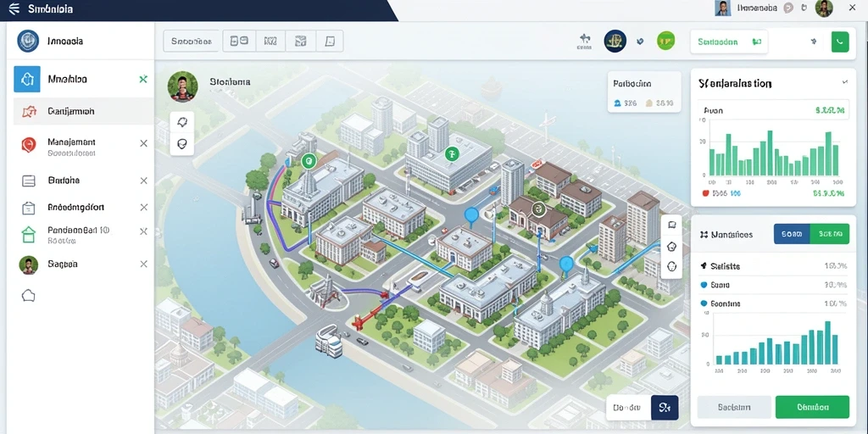Click the first view icon after Sroootoes

pyautogui.click(x=238, y=41)
